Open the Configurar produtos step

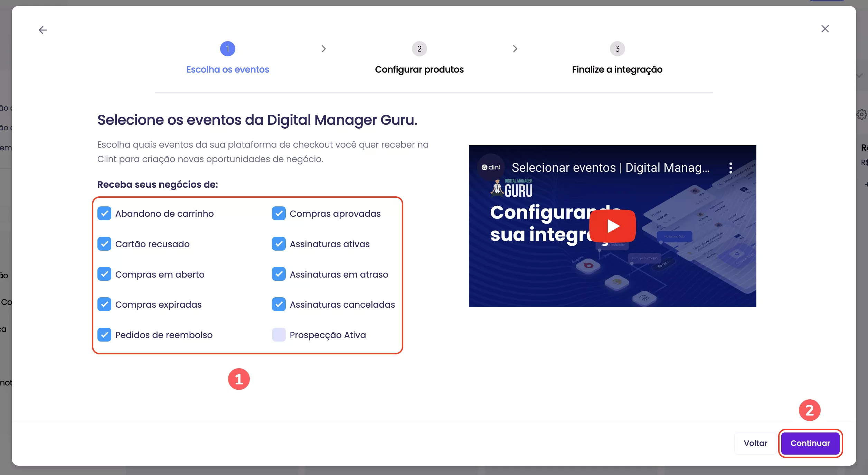(x=419, y=69)
